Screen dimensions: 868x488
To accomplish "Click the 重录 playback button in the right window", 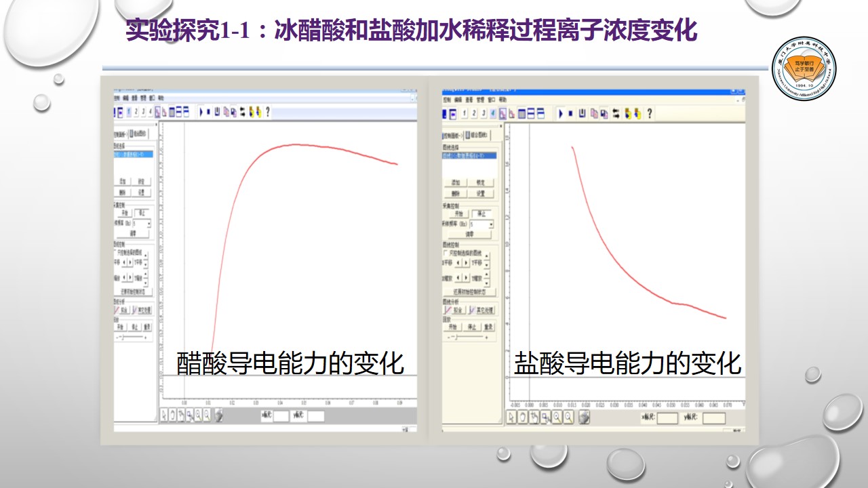I will pos(489,327).
